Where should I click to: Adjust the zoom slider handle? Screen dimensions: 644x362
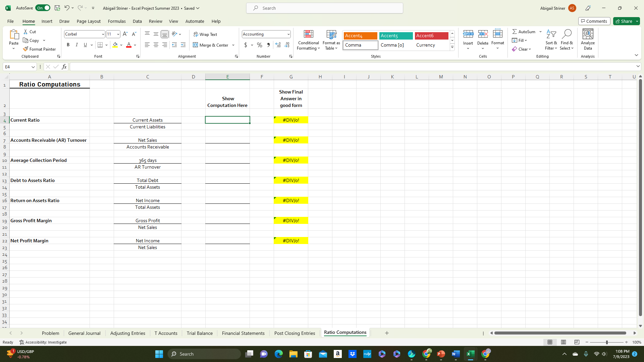[x=607, y=342]
